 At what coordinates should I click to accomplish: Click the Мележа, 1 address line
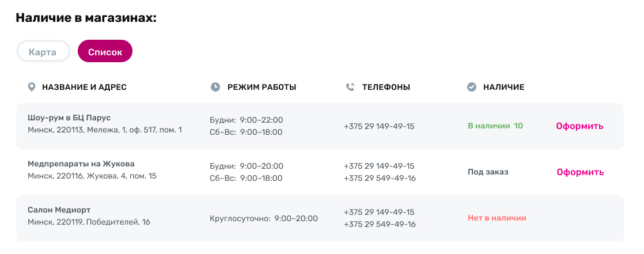[105, 130]
